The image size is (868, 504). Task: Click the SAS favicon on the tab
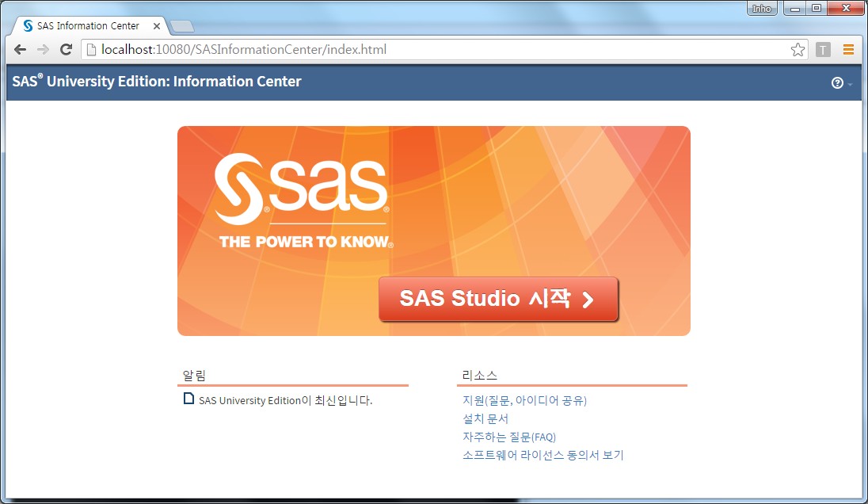[x=28, y=26]
